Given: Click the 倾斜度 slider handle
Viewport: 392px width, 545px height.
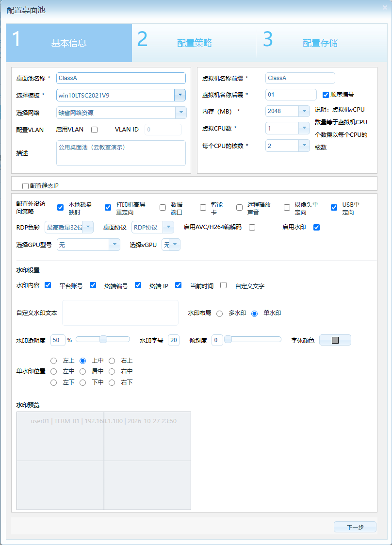Looking at the screenshot, I should [x=228, y=339].
